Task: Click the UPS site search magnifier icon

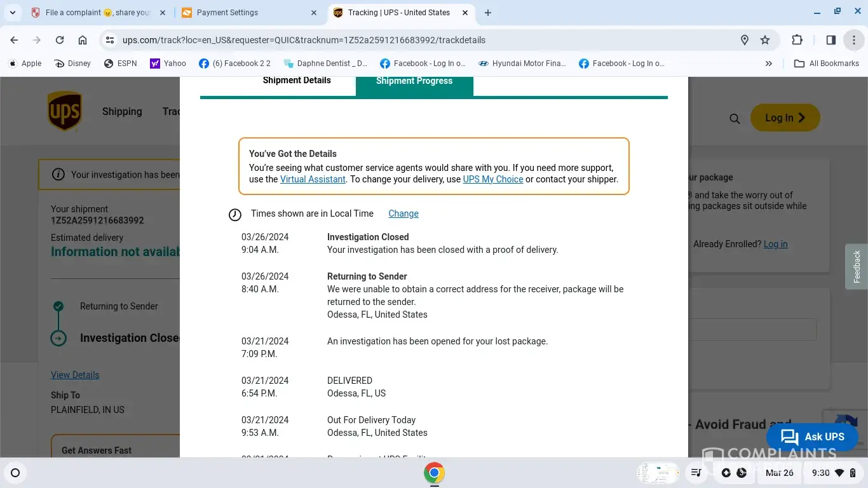Action: [x=735, y=118]
